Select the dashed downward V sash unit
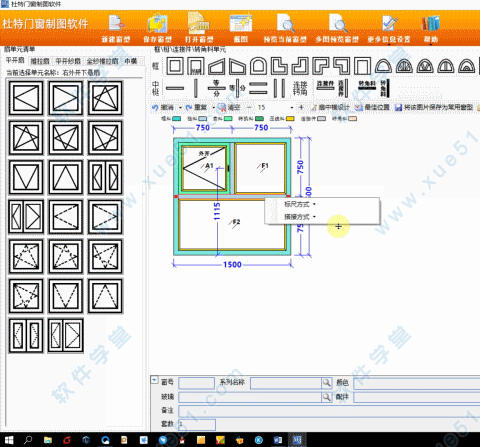The image size is (482, 447). 66,296
